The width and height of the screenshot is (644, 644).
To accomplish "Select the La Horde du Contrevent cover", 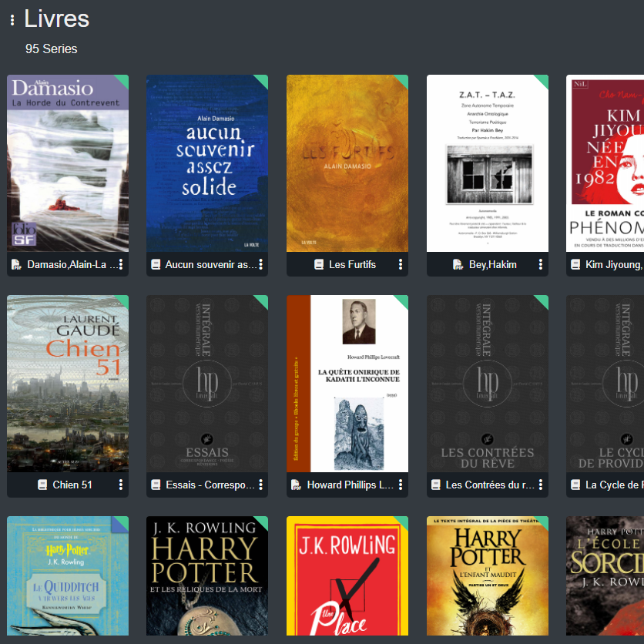I will point(68,163).
